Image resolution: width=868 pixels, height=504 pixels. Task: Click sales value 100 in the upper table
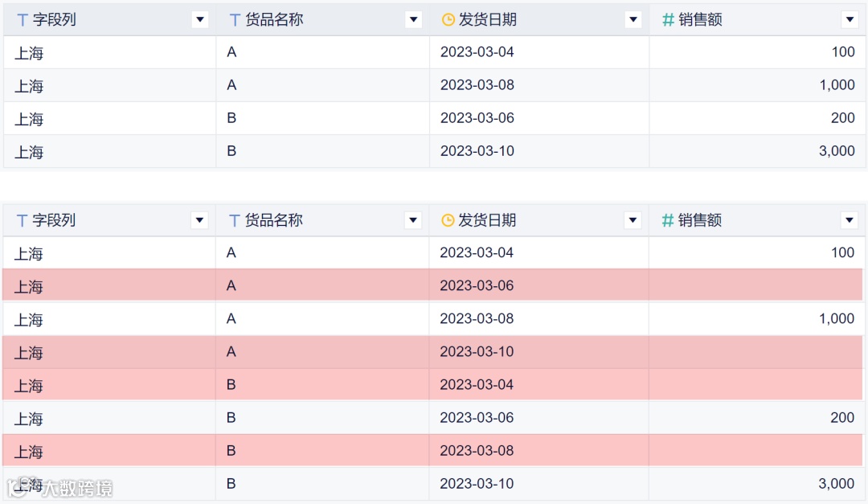point(843,52)
